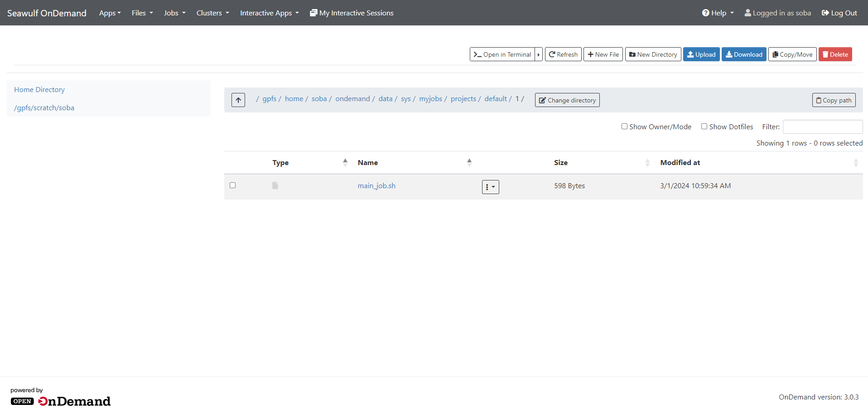This screenshot has width=868, height=414.
Task: Open the Apps menu
Action: pos(110,13)
